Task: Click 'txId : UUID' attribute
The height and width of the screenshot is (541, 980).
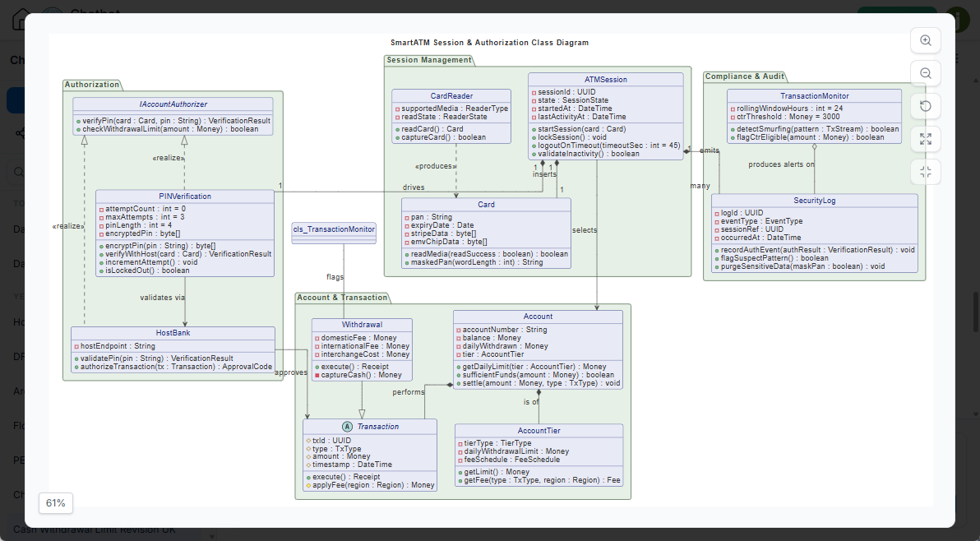Action: pyautogui.click(x=331, y=441)
